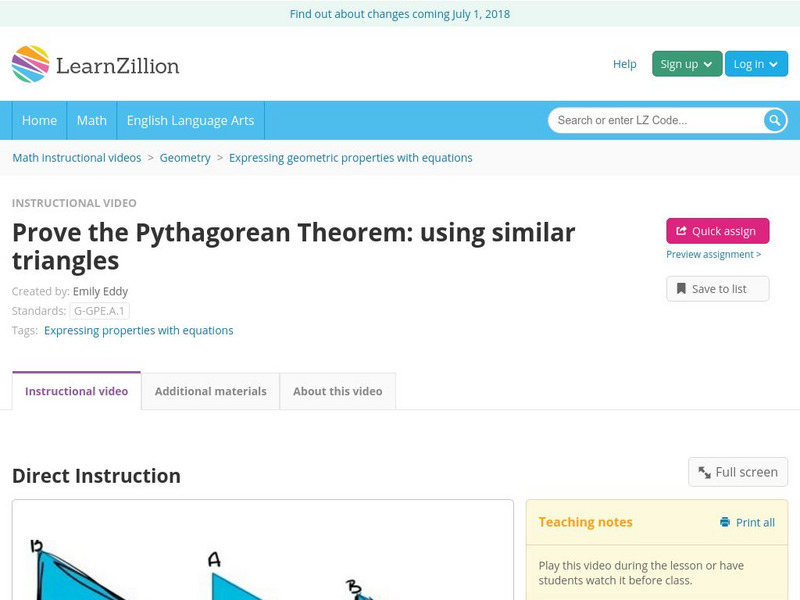Open the Geometry breadcrumb link
This screenshot has width=800, height=600.
pyautogui.click(x=185, y=158)
